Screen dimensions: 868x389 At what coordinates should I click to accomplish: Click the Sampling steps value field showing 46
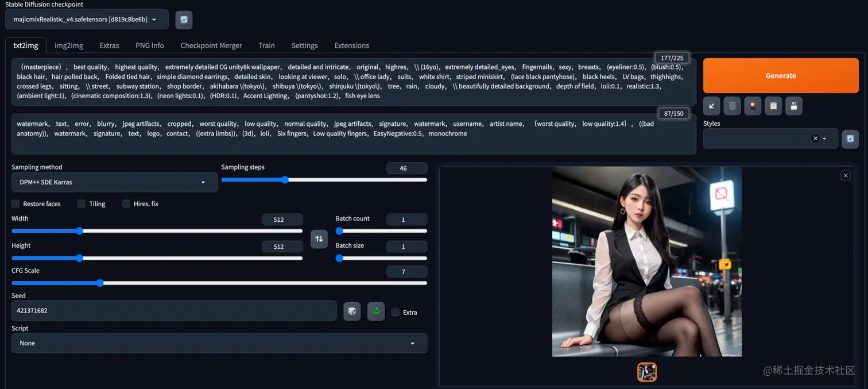[x=406, y=168]
